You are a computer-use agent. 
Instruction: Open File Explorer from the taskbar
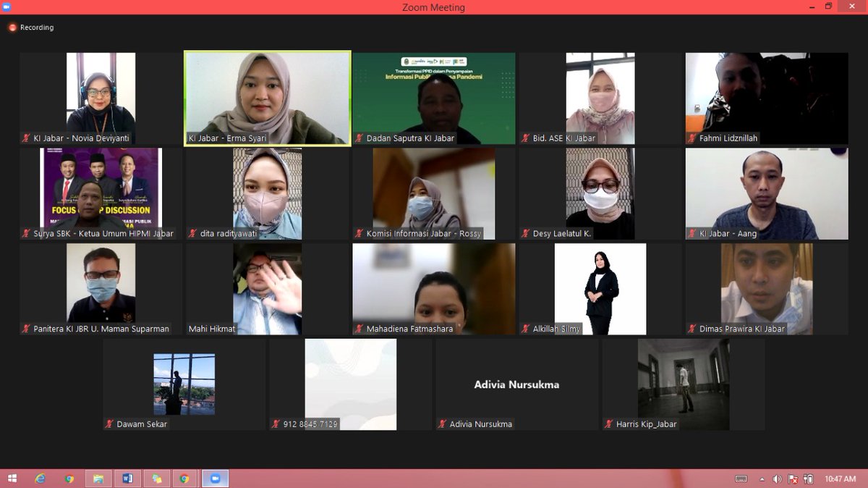(98, 479)
